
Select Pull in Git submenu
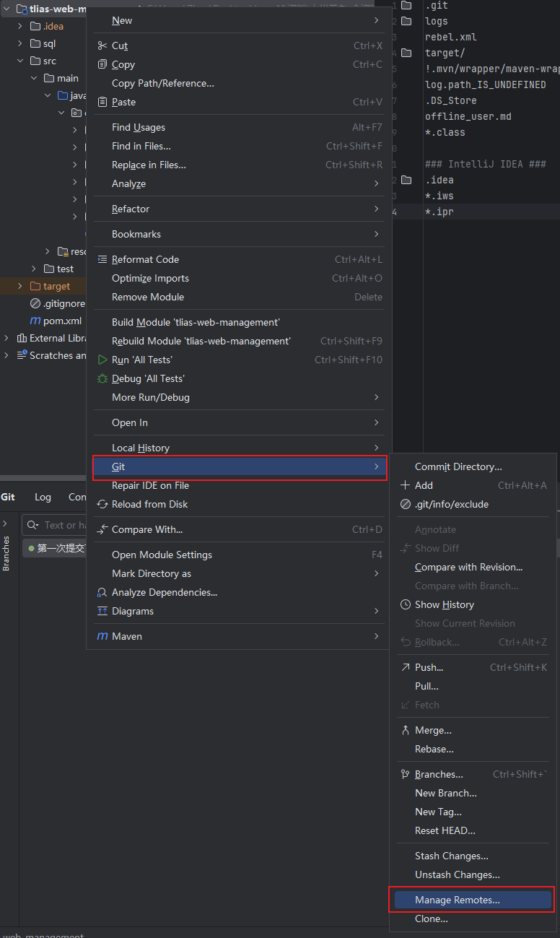473,686
